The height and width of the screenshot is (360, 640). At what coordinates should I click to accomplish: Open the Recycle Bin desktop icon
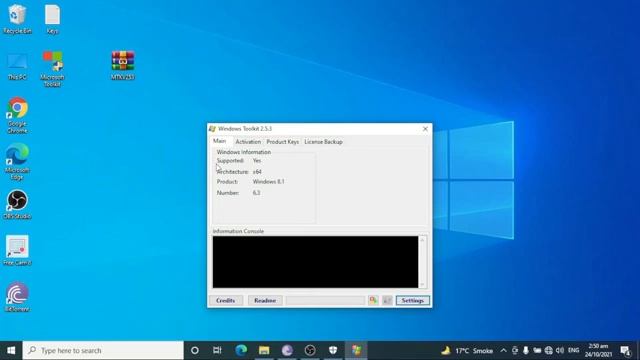point(17,19)
